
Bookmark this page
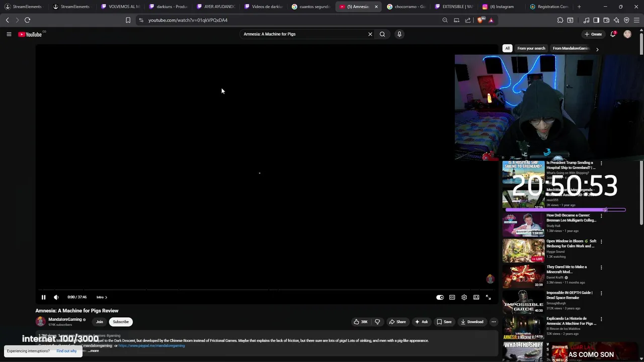click(x=128, y=20)
